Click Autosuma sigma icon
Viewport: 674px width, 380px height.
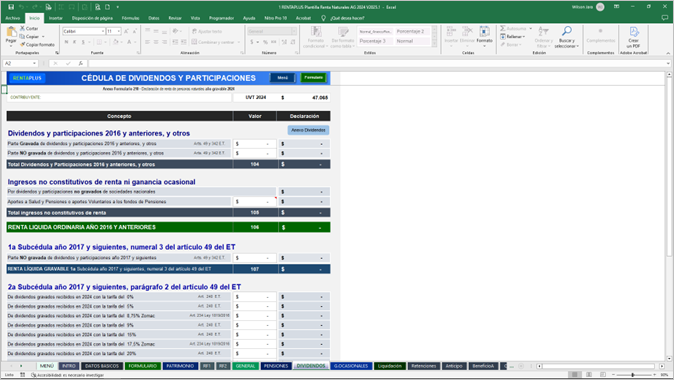point(503,28)
